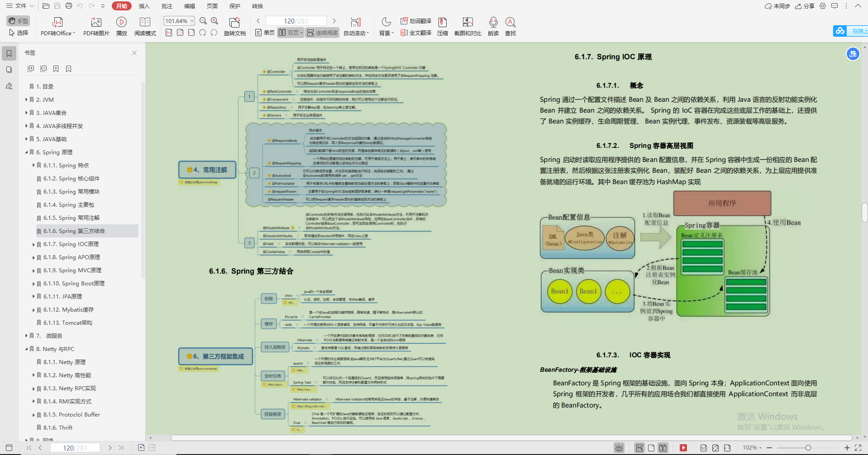Open the 查找 search tool
The width and height of the screenshot is (868, 455).
(510, 27)
